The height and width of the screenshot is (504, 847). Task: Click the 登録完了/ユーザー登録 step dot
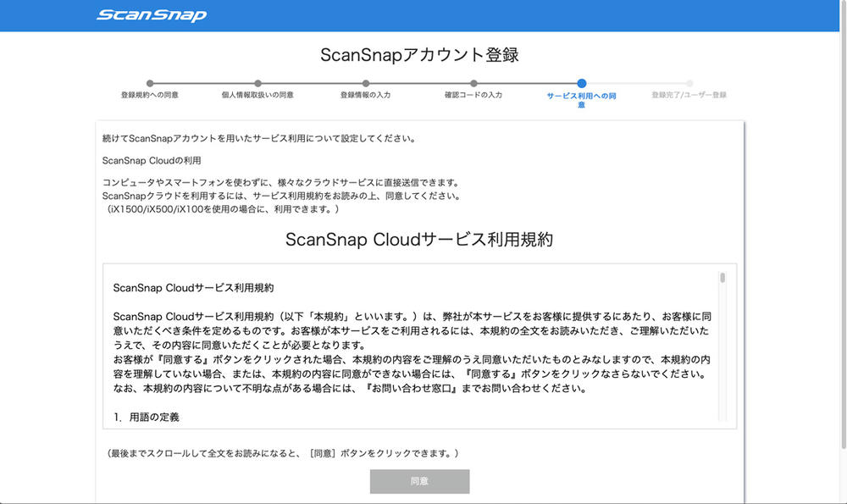689,83
